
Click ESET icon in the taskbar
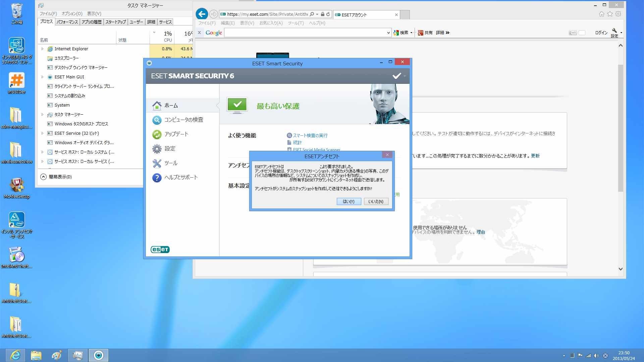99,355
